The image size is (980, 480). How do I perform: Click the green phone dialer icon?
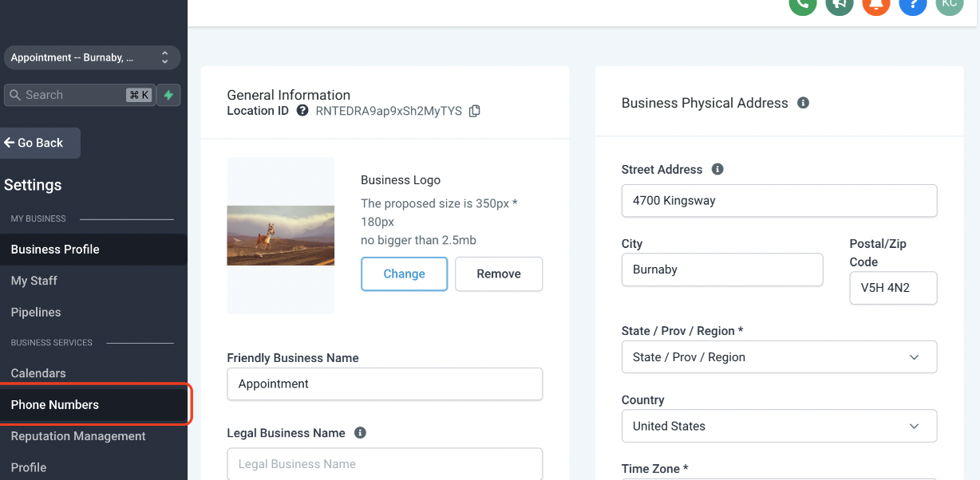[802, 4]
